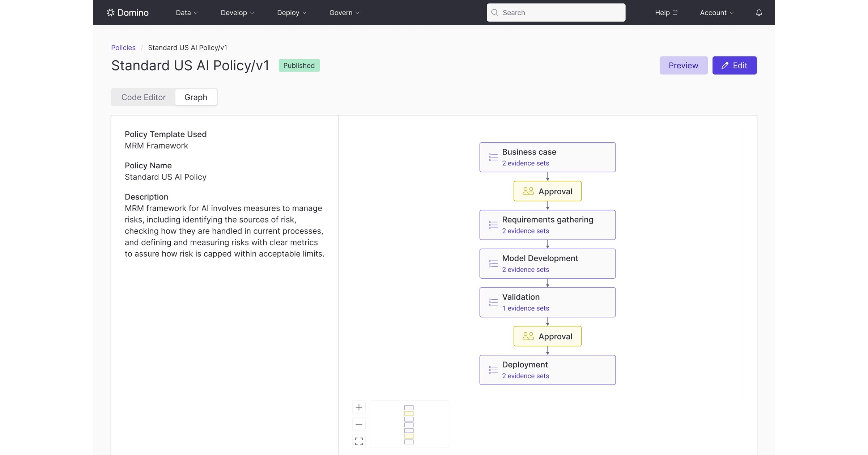Screen dimensions: 868x455
Task: Click the search magnifier icon
Action: click(494, 13)
